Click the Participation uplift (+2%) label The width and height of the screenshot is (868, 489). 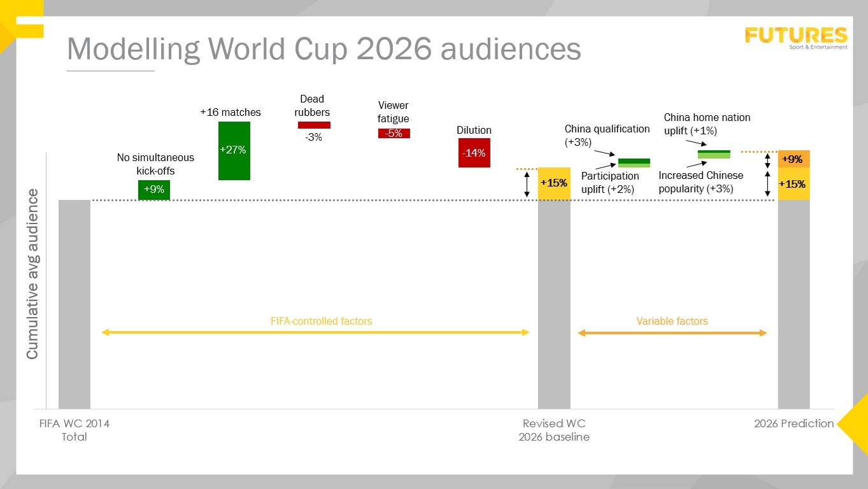(x=610, y=183)
